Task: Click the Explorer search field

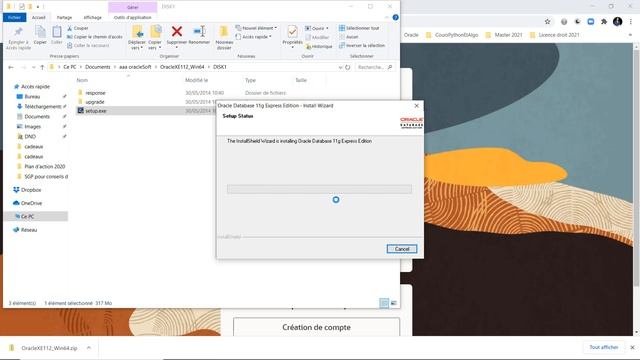Action: 375,67
